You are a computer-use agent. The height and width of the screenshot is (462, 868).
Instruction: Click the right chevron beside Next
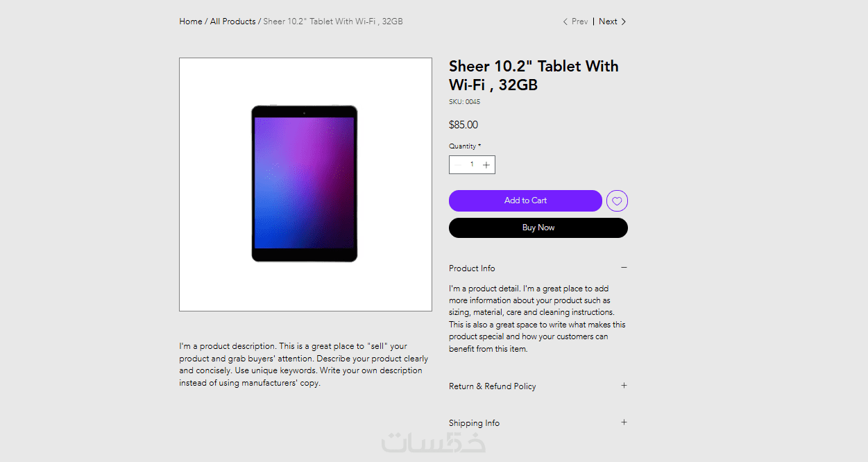[623, 22]
